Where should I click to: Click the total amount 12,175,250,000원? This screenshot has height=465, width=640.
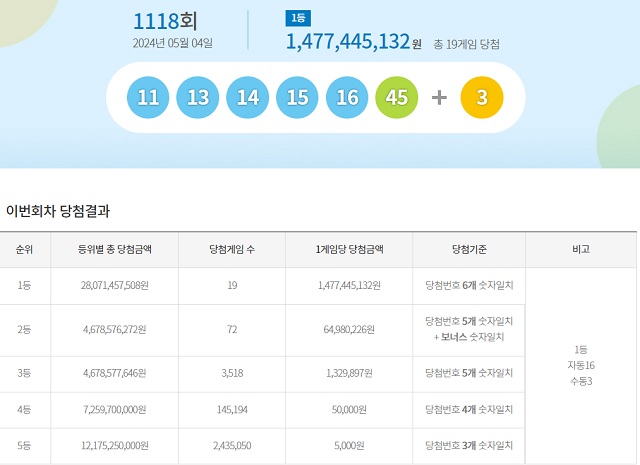click(115, 445)
